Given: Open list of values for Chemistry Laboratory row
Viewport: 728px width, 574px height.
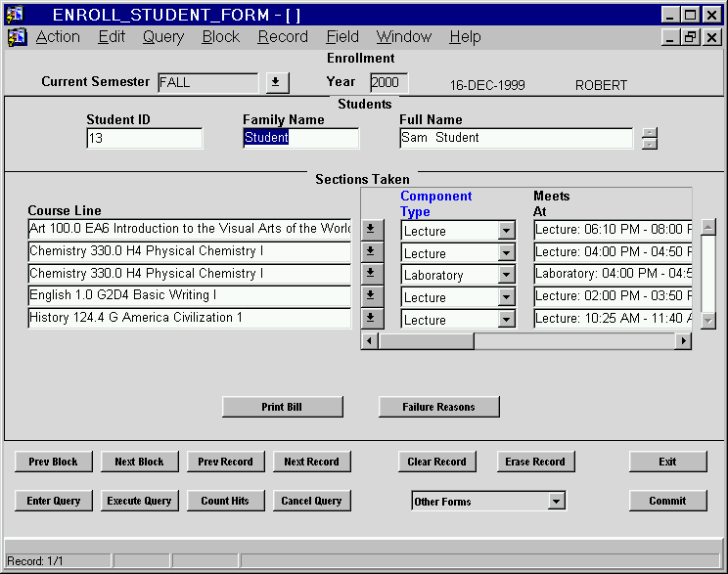Looking at the screenshot, I should [372, 274].
